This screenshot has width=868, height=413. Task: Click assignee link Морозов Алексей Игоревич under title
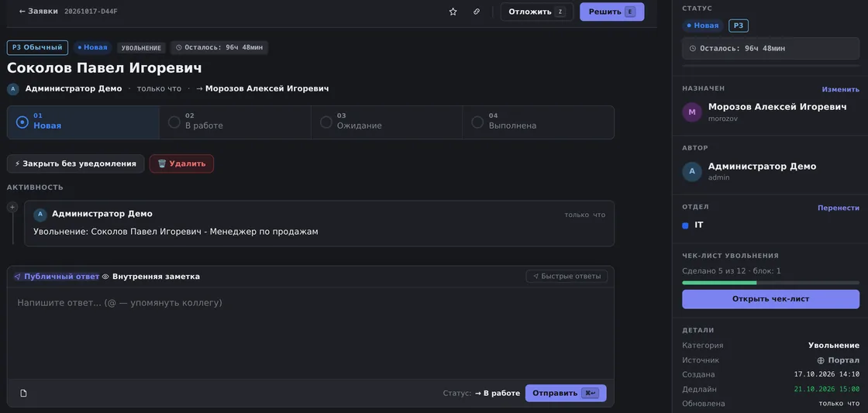tap(267, 88)
